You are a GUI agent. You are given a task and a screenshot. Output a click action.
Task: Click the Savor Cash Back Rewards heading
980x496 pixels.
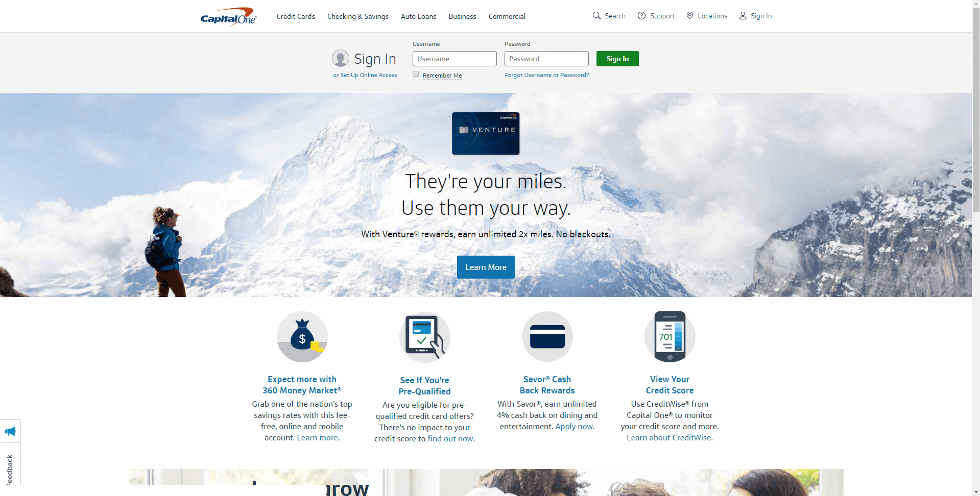coord(547,385)
